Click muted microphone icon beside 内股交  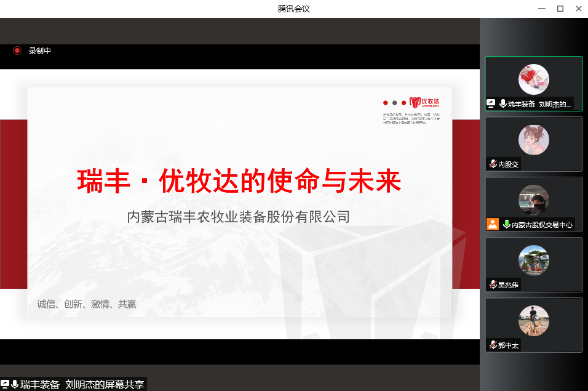tap(493, 164)
